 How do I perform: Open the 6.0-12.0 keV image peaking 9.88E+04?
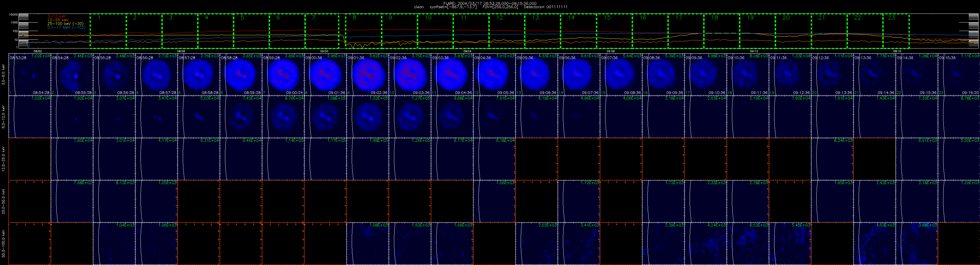tap(452, 116)
